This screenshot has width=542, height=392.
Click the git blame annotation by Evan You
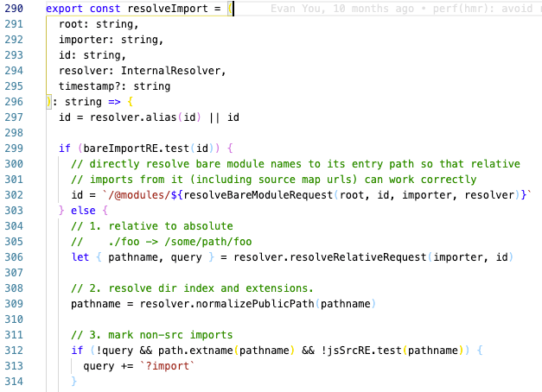405,9
